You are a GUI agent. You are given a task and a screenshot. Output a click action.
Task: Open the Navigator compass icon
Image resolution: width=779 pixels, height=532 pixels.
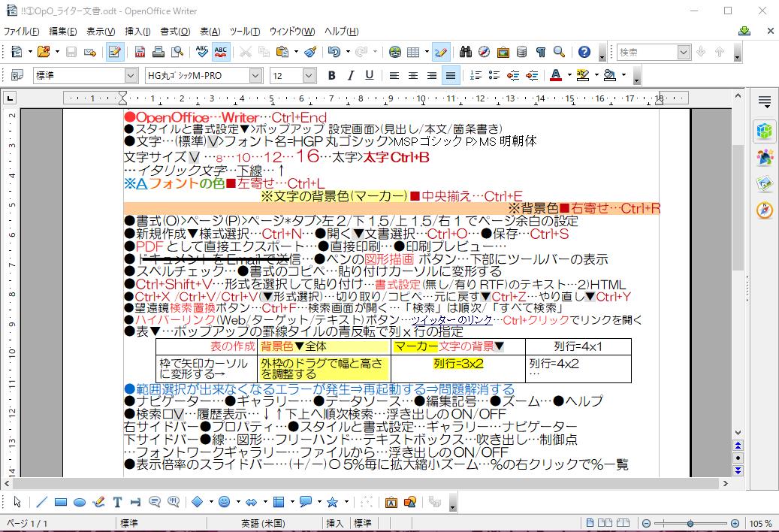coord(484,52)
